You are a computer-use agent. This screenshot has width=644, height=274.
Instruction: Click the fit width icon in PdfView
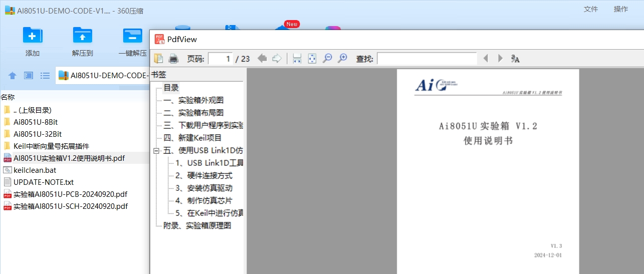(297, 59)
